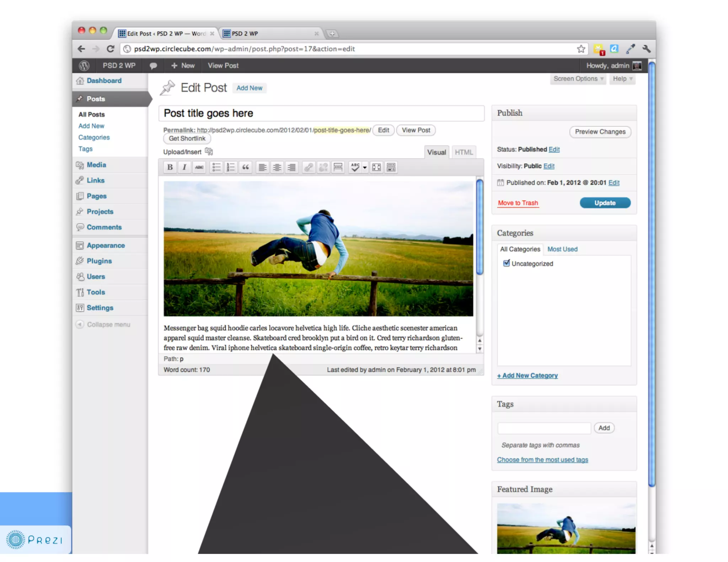Toggle italic formatting in the editor toolbar
Image resolution: width=728 pixels, height=562 pixels.
[184, 167]
